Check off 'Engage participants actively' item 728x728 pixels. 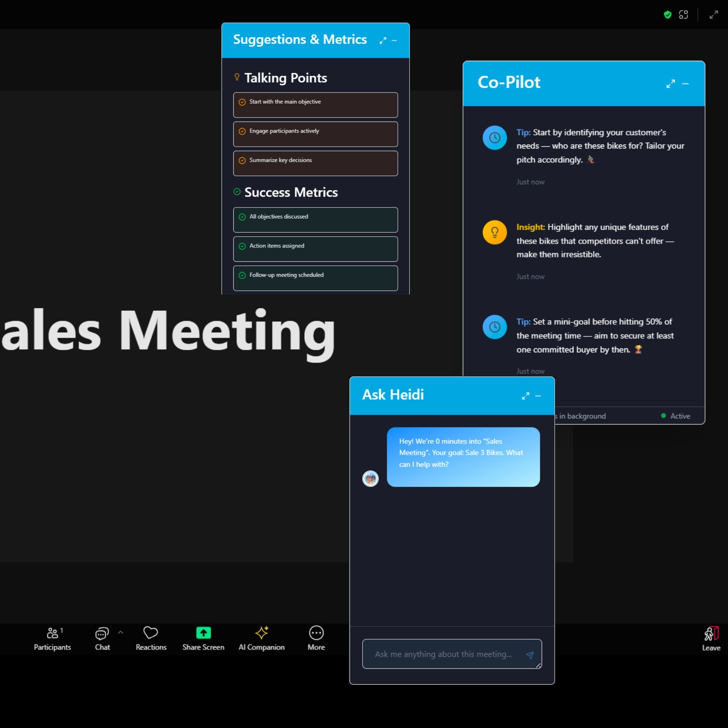click(242, 131)
